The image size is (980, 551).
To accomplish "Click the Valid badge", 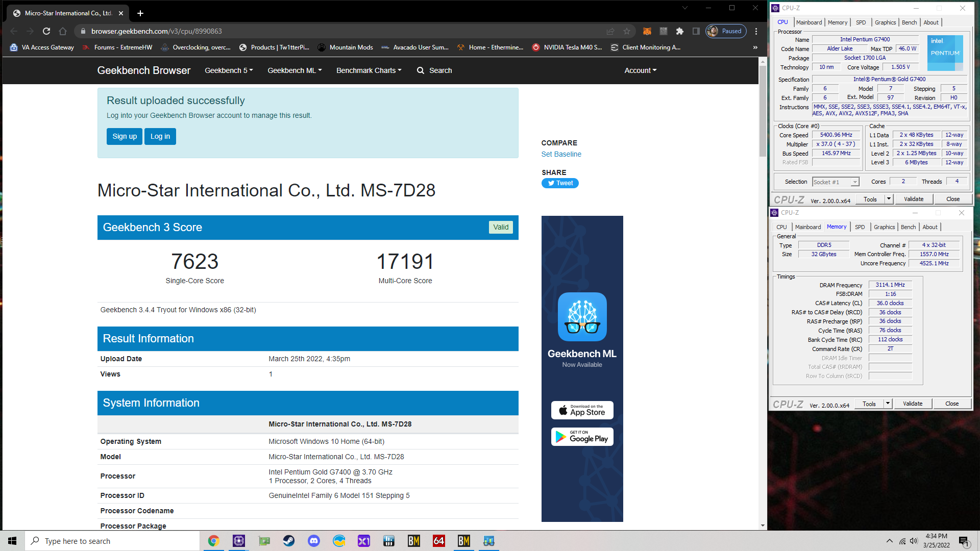I will click(x=501, y=227).
